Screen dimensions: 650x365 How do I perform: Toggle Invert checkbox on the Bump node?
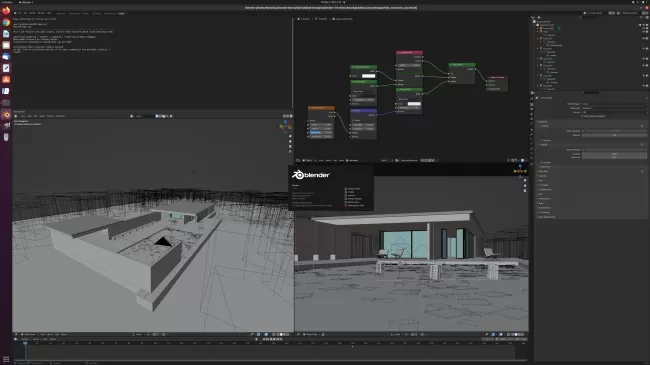coord(353,121)
